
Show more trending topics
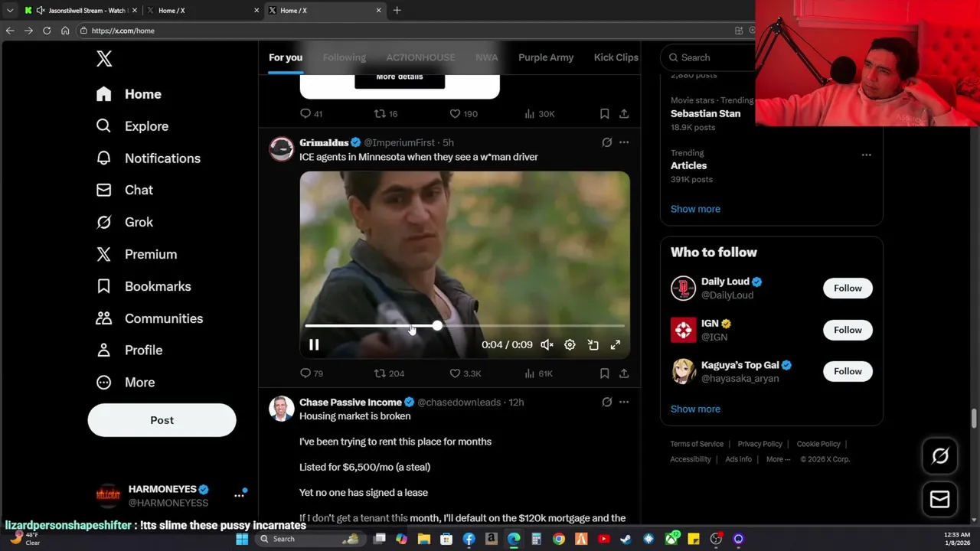click(695, 209)
